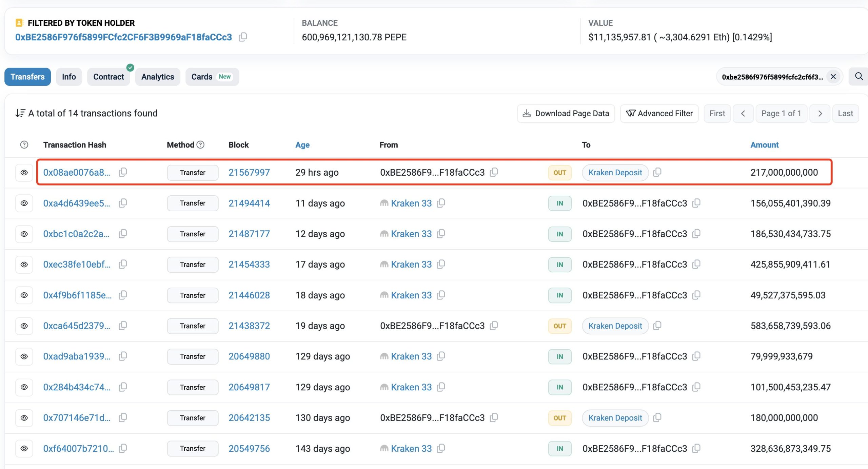868x469 pixels.
Task: Open the Advanced Filter options
Action: point(659,114)
